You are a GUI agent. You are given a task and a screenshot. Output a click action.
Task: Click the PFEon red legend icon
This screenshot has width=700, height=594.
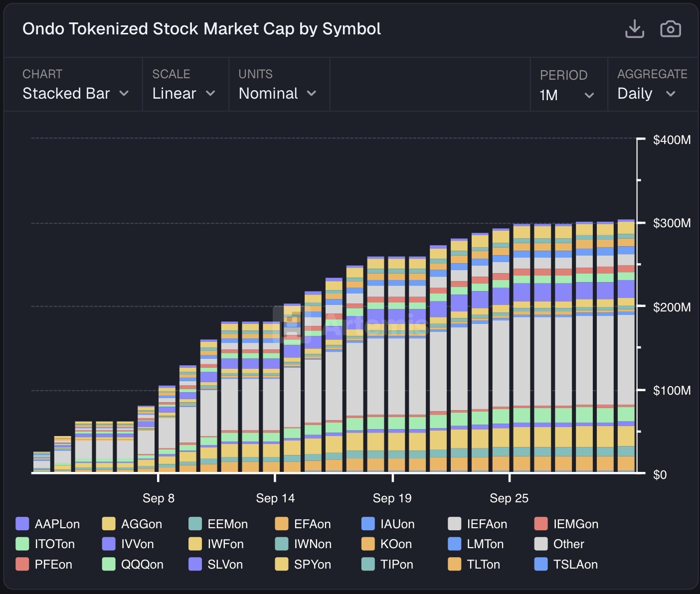click(x=22, y=564)
